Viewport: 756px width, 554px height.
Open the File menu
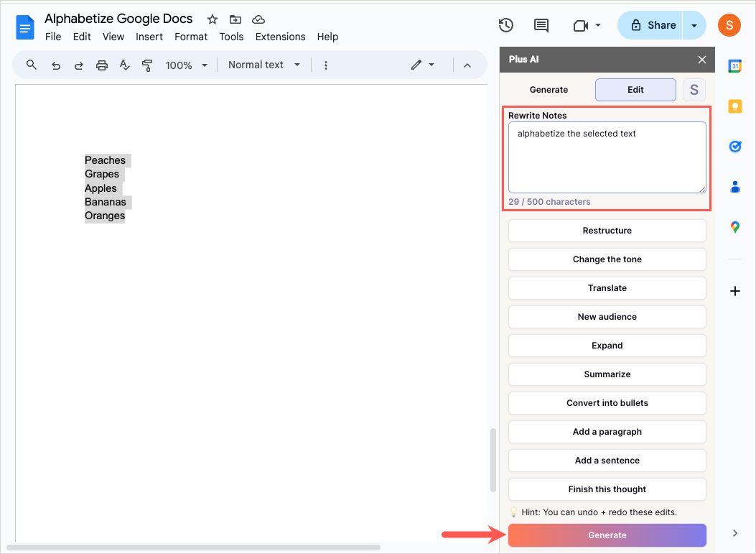53,37
